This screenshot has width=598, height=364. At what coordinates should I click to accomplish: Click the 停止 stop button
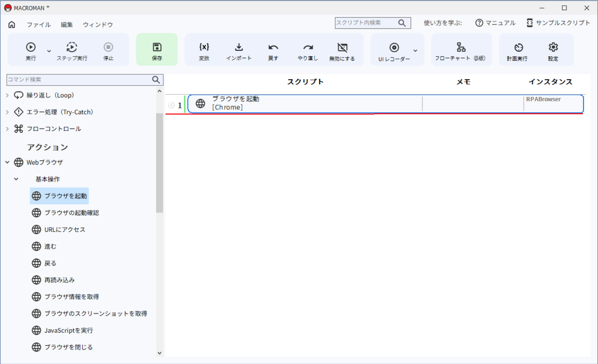tap(108, 51)
